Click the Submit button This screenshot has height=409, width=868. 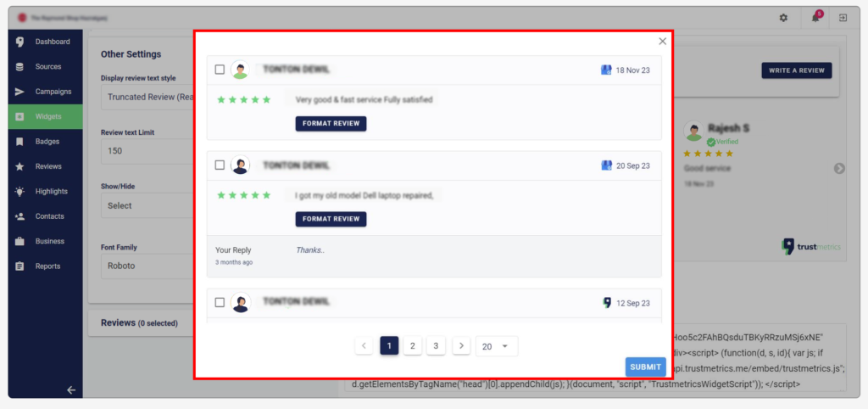645,367
